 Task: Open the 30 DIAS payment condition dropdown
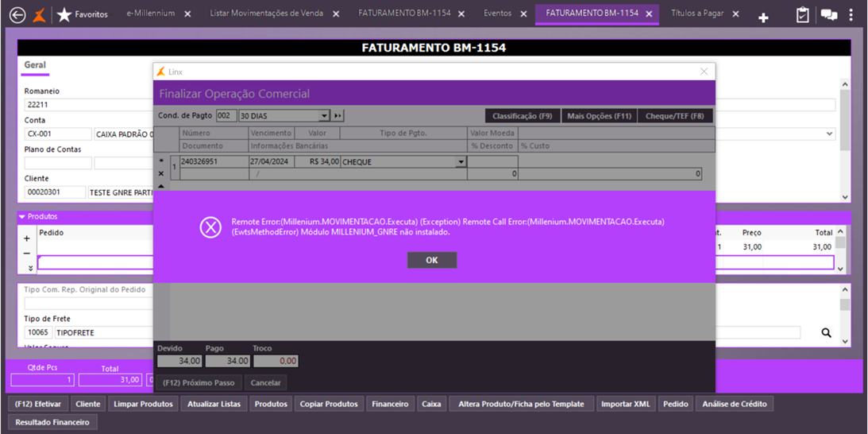(324, 116)
